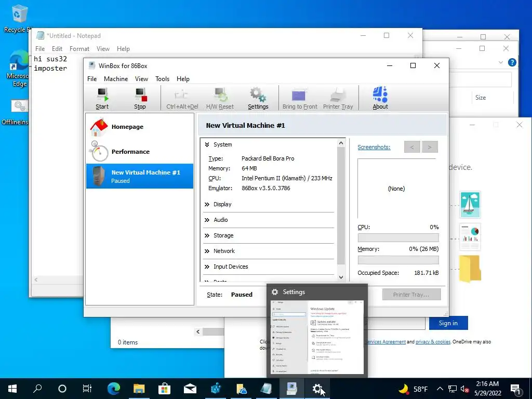Open WinBox View menu
The width and height of the screenshot is (532, 399).
(x=141, y=79)
